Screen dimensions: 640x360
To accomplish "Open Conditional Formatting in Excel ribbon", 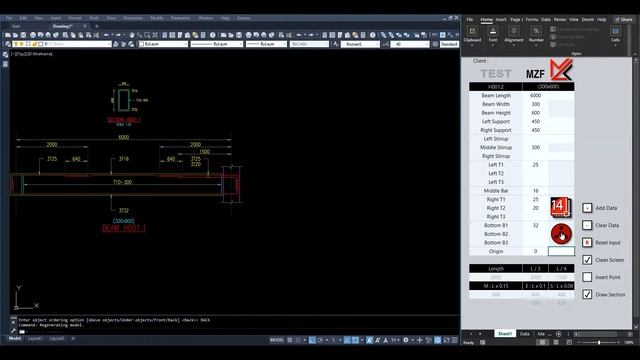I will 576,29.
